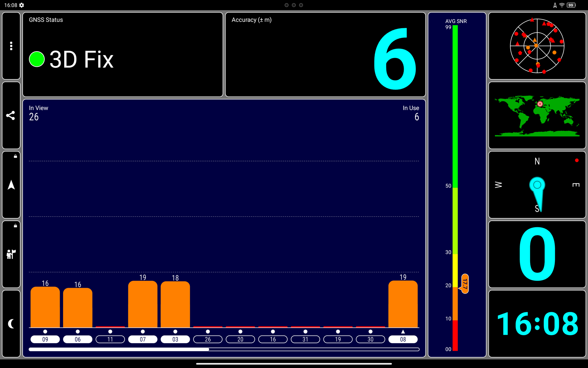Open the satellite sky plot radar
This screenshot has width=588, height=368.
coord(537,46)
